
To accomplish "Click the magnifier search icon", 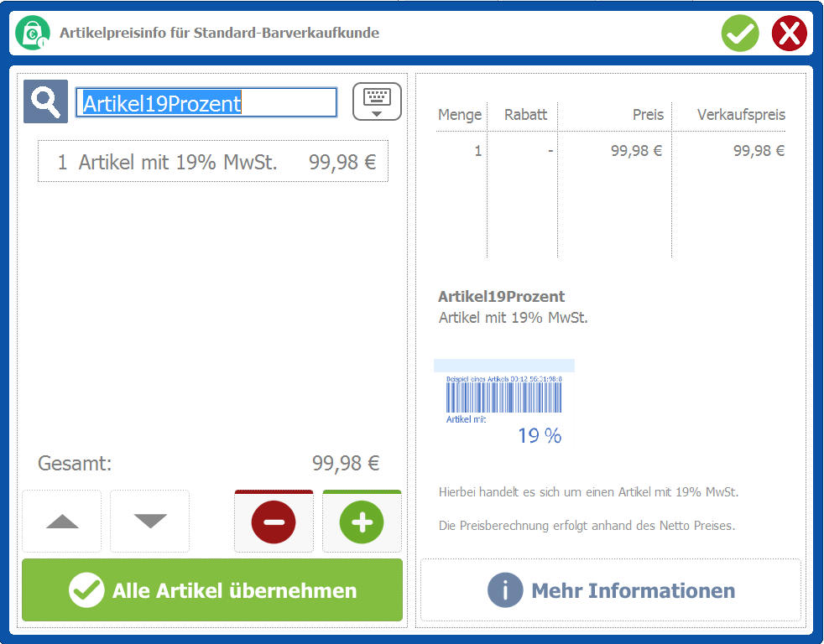I will pyautogui.click(x=45, y=102).
